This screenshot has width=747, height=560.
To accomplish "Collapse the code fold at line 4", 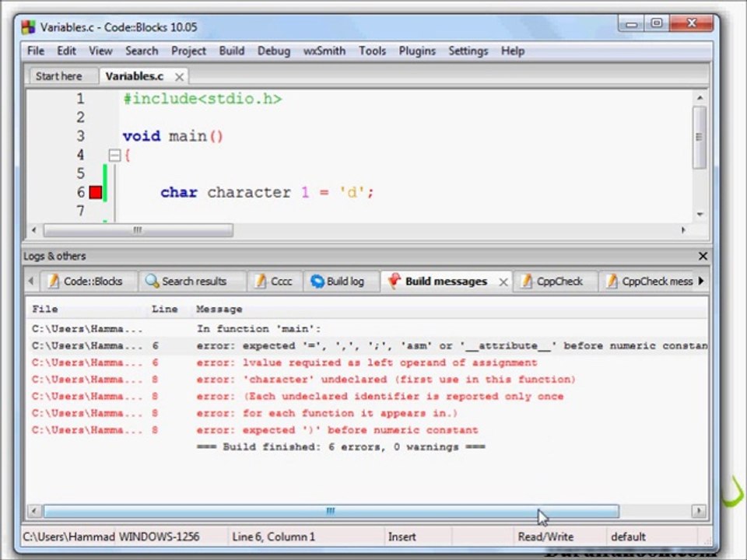I will pyautogui.click(x=114, y=156).
